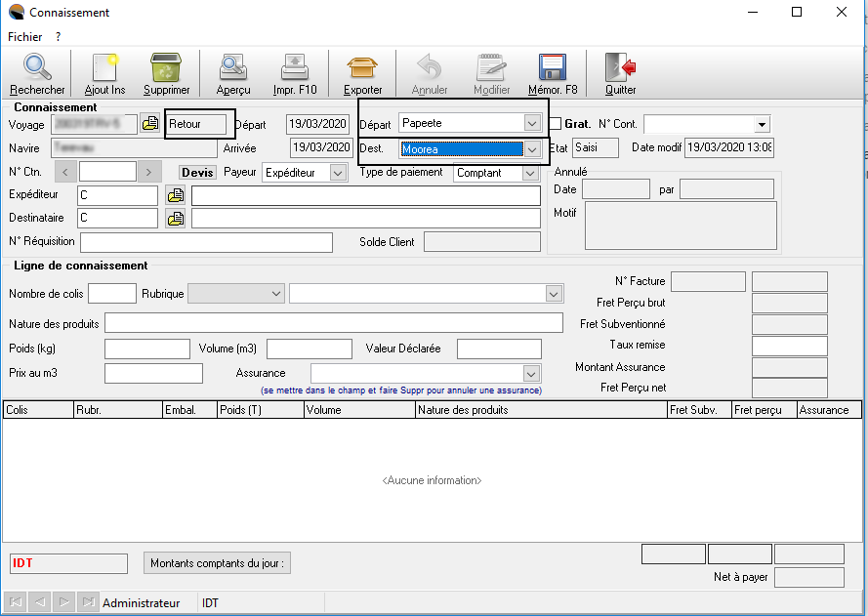Open the ? help menu
This screenshot has width=868, height=616.
point(59,36)
